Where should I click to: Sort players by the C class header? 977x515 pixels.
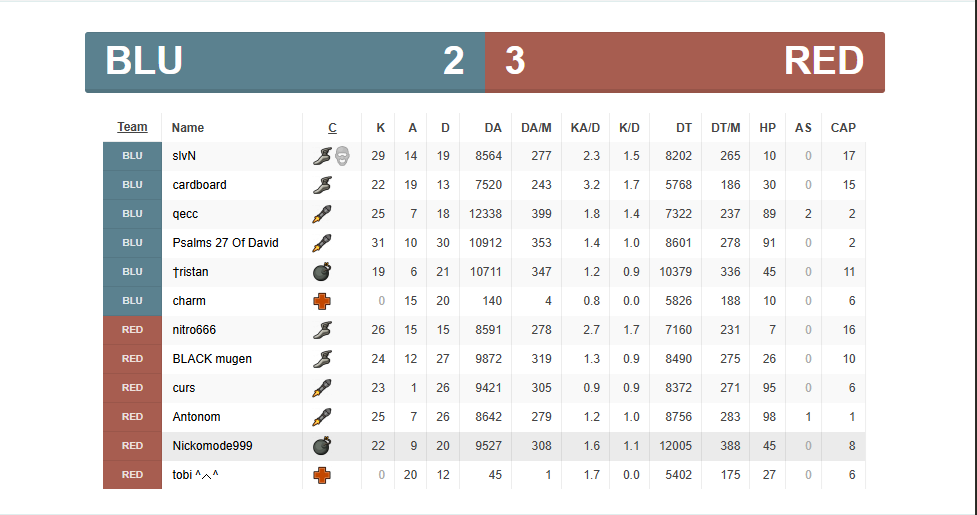(332, 128)
